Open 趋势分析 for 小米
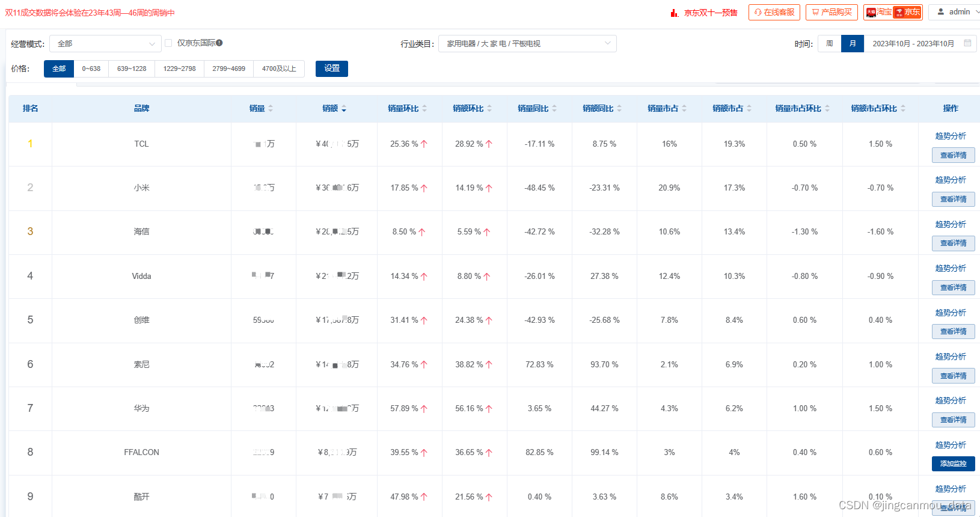 (951, 180)
